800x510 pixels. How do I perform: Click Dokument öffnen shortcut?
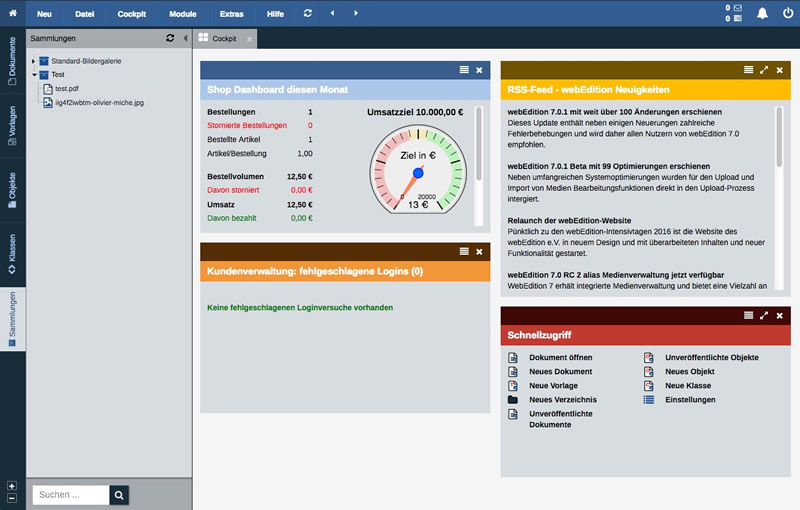click(560, 358)
